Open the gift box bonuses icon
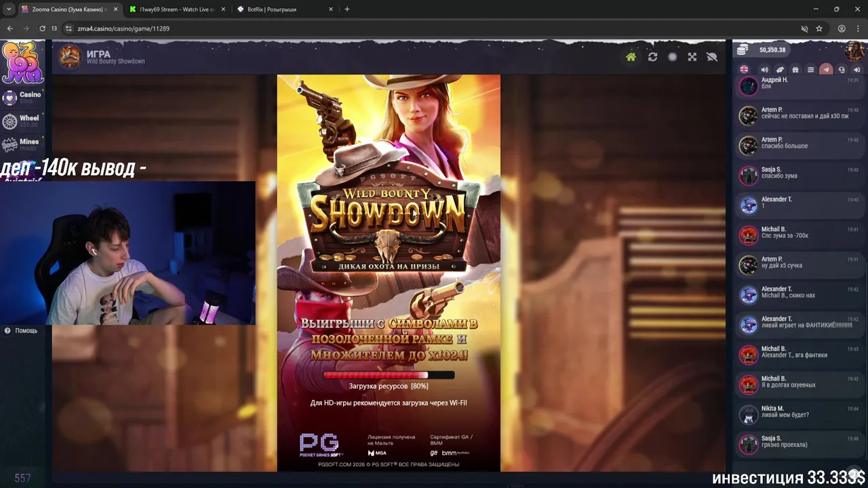This screenshot has height=488, width=868. (795, 70)
